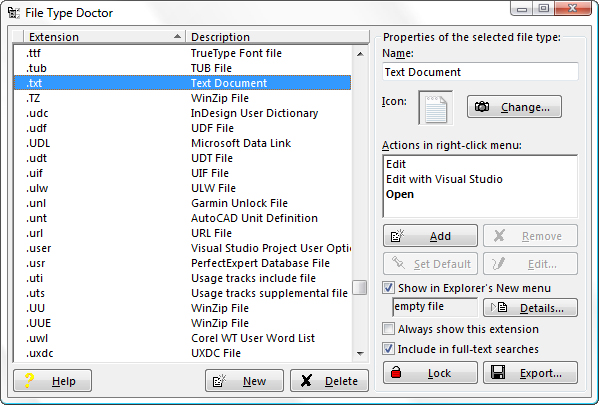Screen dimensions: 599x405
Task: Select the .TZ WinZip File row
Action: click(x=182, y=98)
